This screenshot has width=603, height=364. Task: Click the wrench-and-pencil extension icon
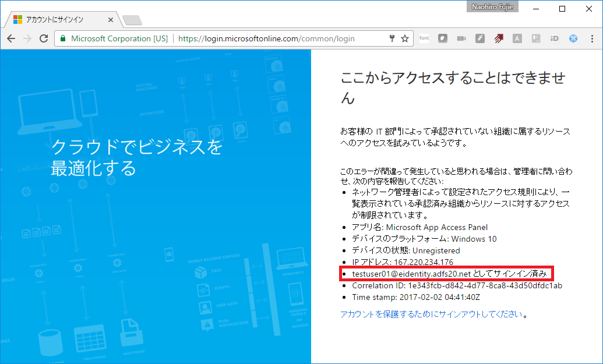click(480, 38)
